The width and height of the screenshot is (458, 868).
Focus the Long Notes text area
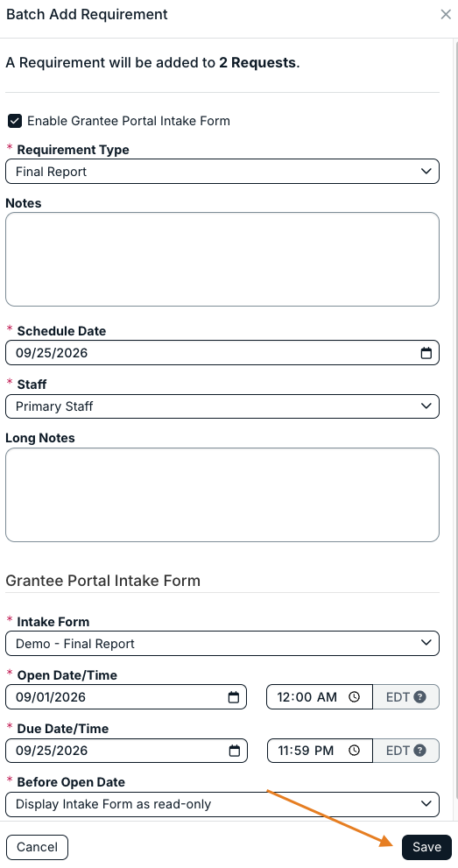tap(222, 495)
